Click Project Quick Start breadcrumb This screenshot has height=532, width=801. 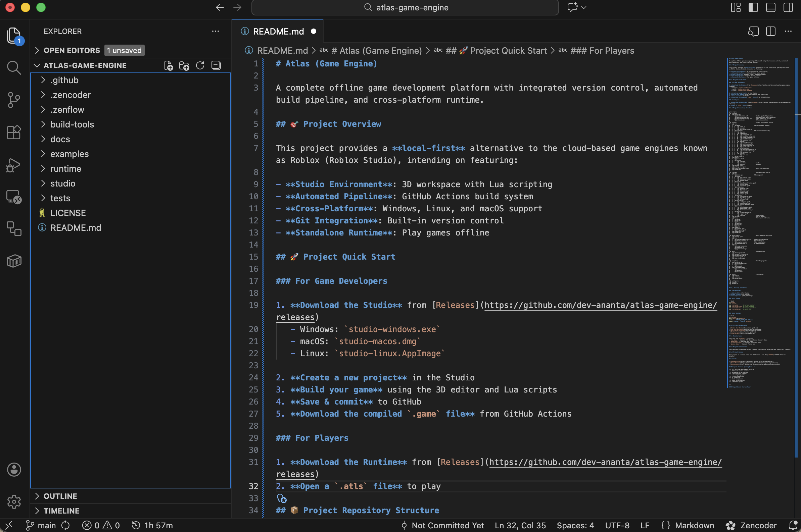point(508,51)
